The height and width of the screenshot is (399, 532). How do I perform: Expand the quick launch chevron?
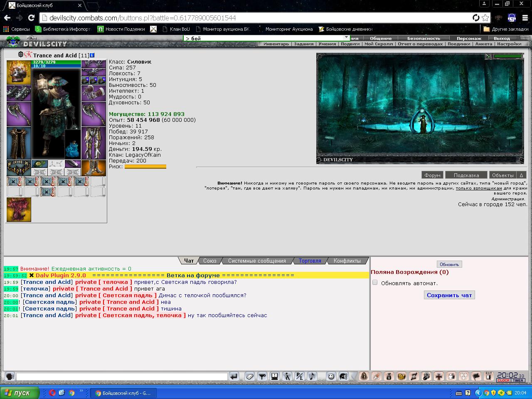click(81, 392)
